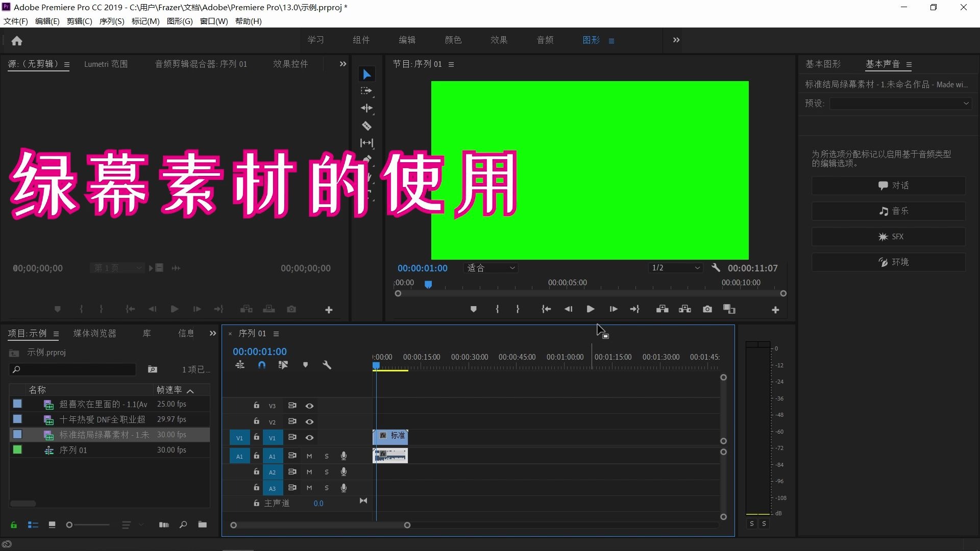Expand source panel group overflow chevron
This screenshot has height=551, width=980.
click(x=343, y=64)
